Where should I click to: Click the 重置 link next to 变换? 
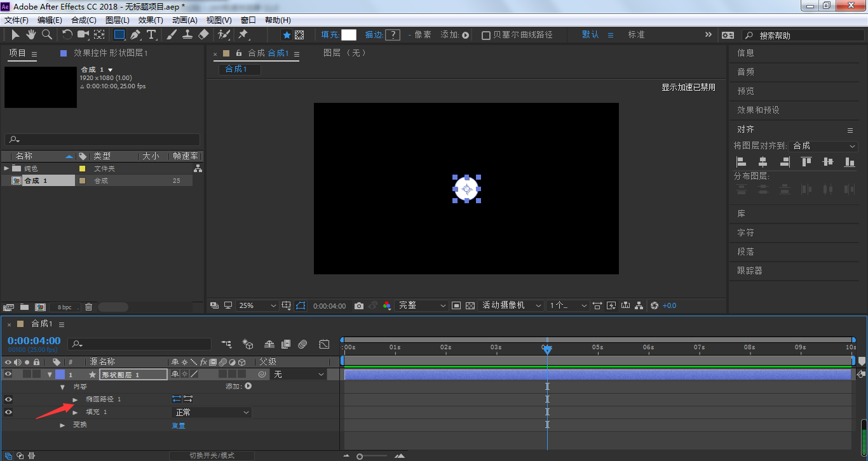point(179,425)
